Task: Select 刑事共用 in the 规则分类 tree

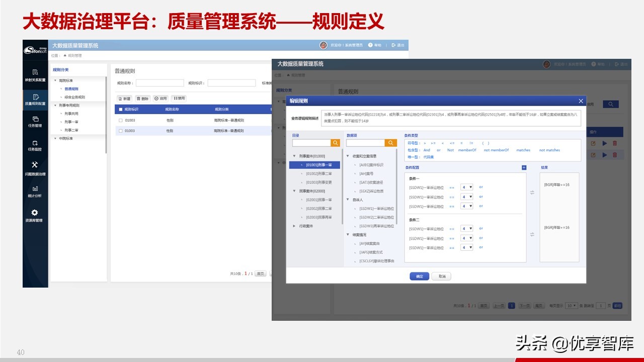Action: [x=71, y=114]
